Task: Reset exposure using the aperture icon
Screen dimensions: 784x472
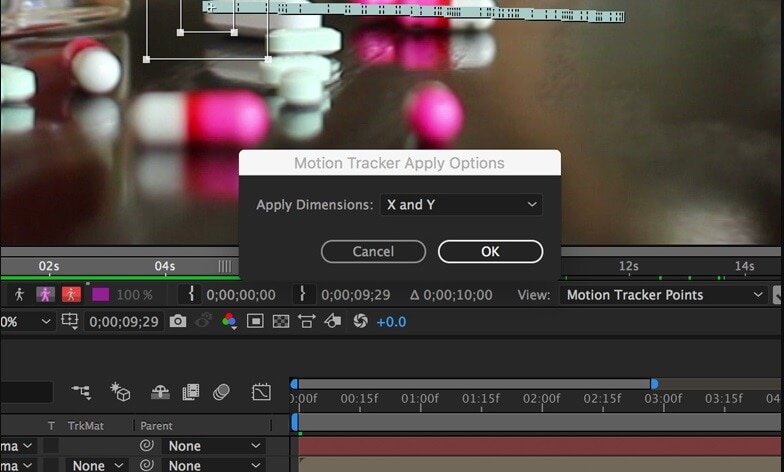Action: click(x=360, y=321)
